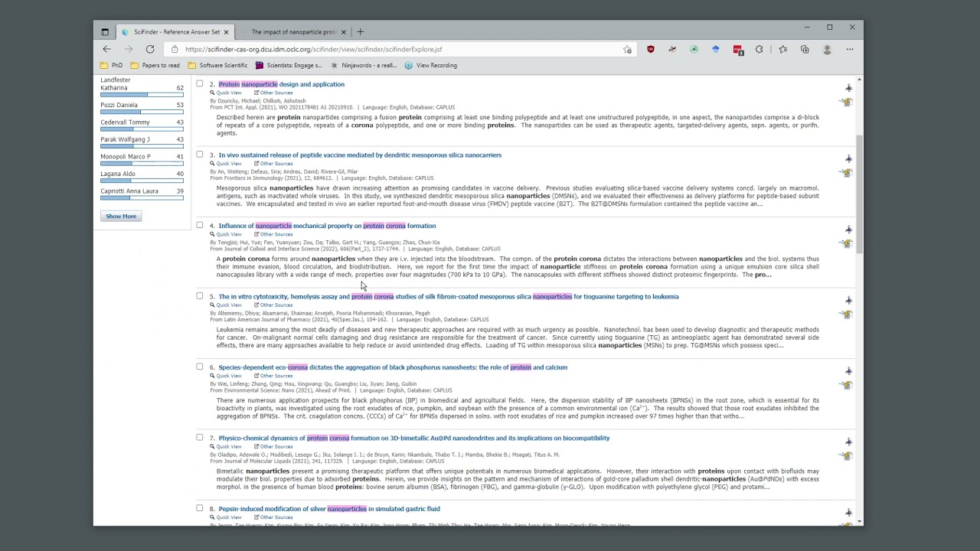Click browser Back arrow
Screen dimensions: 980x551
[x=107, y=49]
